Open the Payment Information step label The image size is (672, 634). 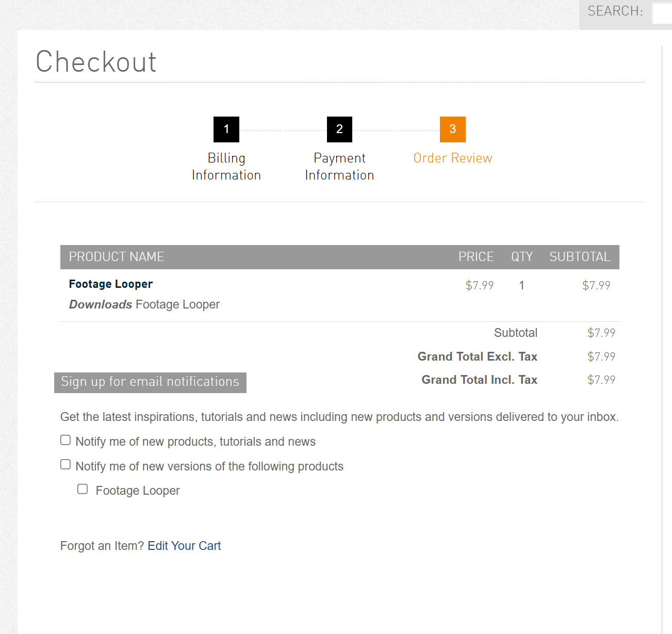(339, 166)
